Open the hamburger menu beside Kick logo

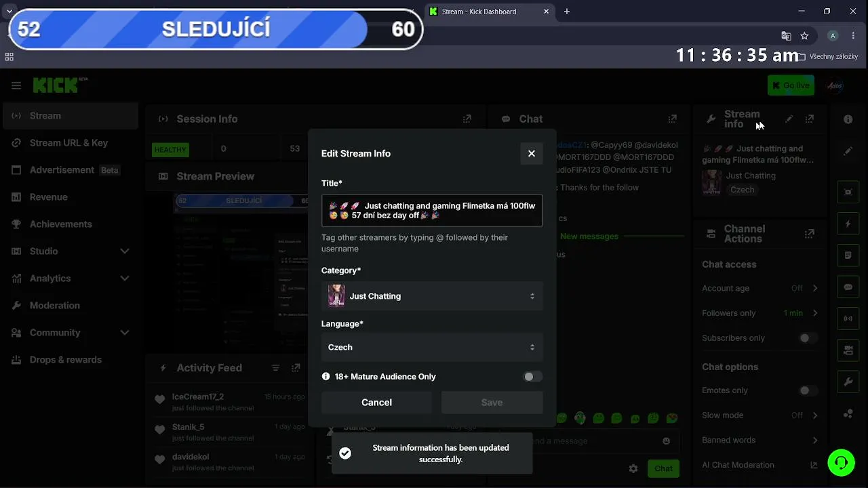click(x=16, y=85)
